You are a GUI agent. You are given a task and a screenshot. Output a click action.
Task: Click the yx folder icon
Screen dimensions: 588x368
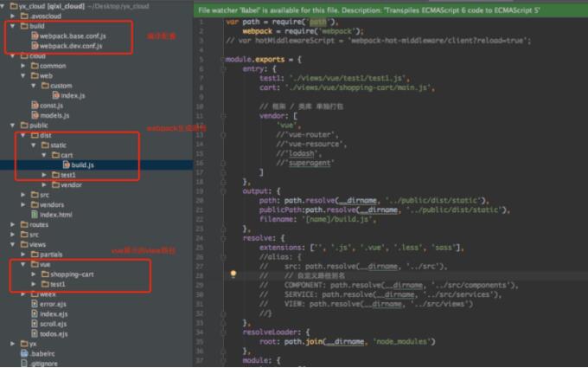[x=24, y=344]
